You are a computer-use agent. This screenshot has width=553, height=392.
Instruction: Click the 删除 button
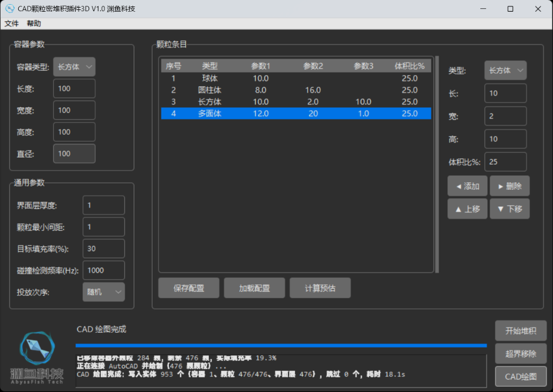coord(510,186)
